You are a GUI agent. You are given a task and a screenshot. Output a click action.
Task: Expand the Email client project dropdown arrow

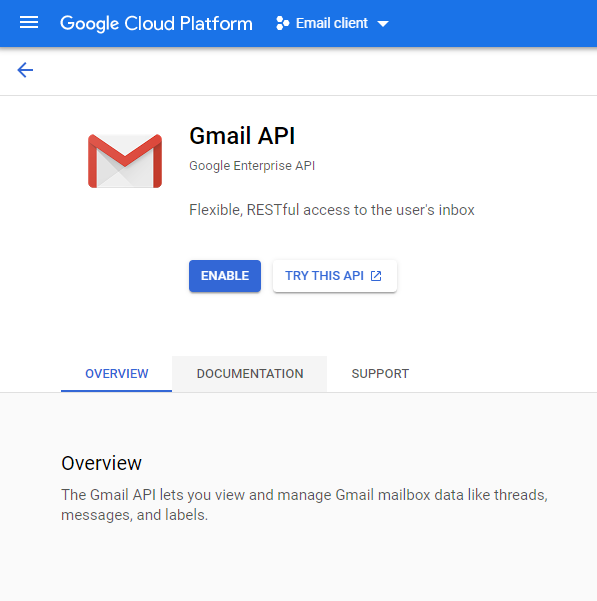click(x=383, y=24)
